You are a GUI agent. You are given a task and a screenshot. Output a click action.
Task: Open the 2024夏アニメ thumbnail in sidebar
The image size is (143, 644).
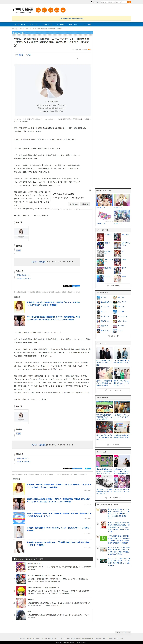coord(105,200)
